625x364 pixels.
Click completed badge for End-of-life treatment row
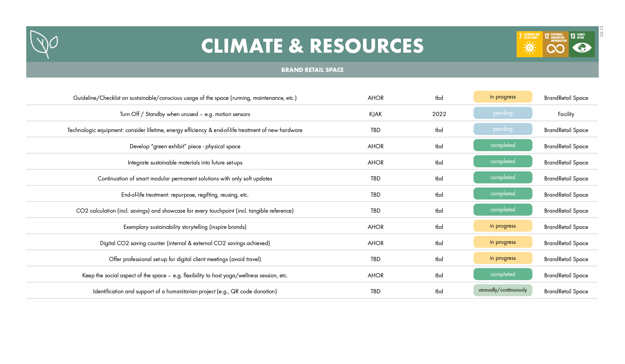point(502,194)
